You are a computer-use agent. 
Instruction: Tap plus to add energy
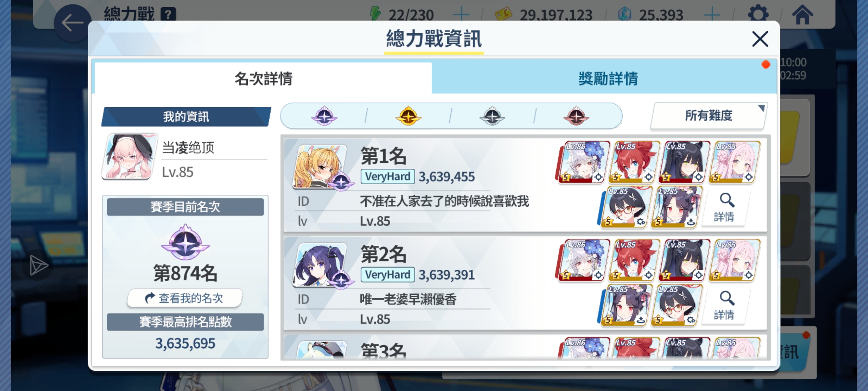point(461,15)
